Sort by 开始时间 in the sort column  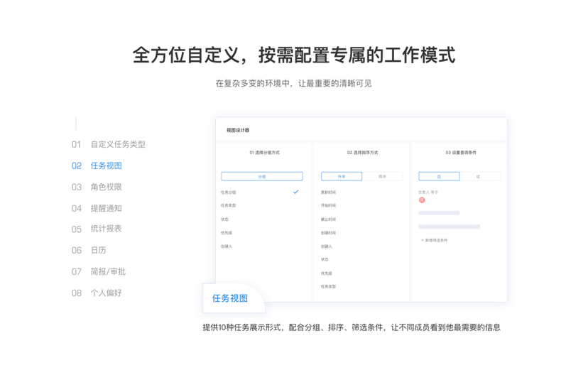(x=329, y=205)
